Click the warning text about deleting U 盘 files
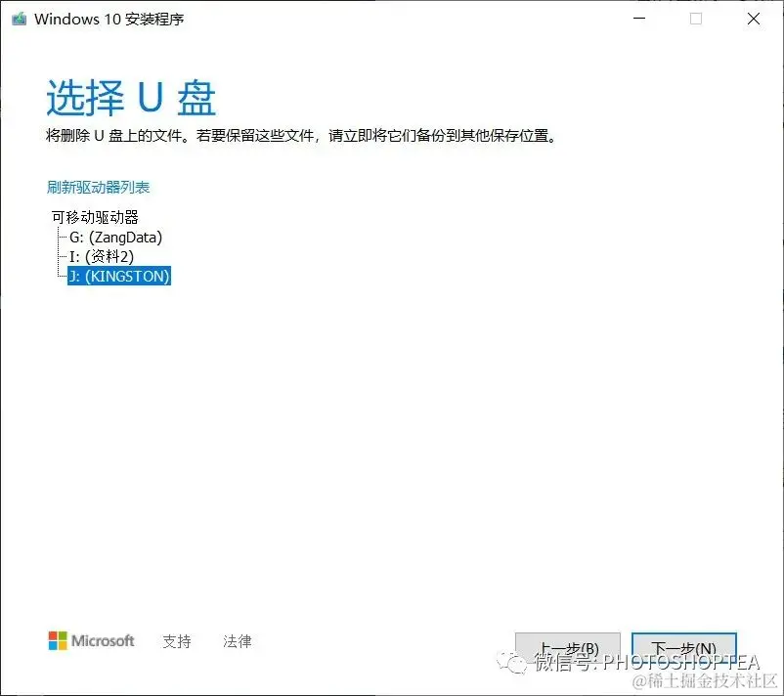The height and width of the screenshot is (696, 784). click(x=301, y=136)
